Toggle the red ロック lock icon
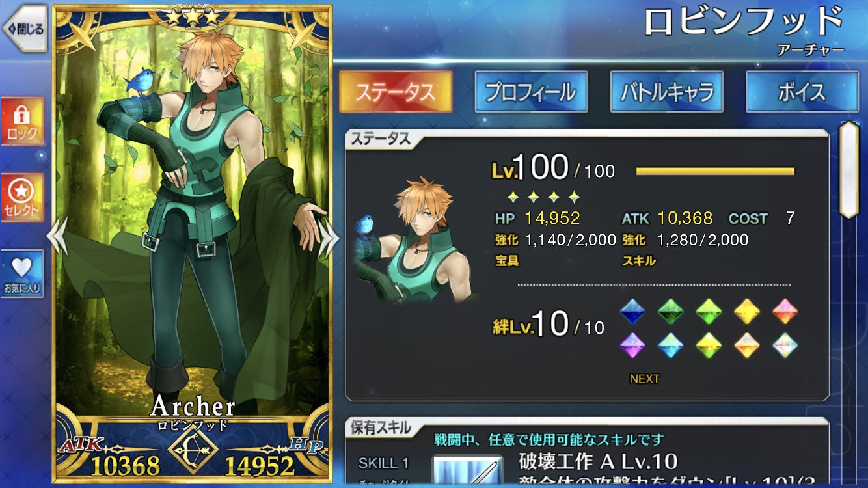Image resolution: width=868 pixels, height=488 pixels. coord(22,122)
